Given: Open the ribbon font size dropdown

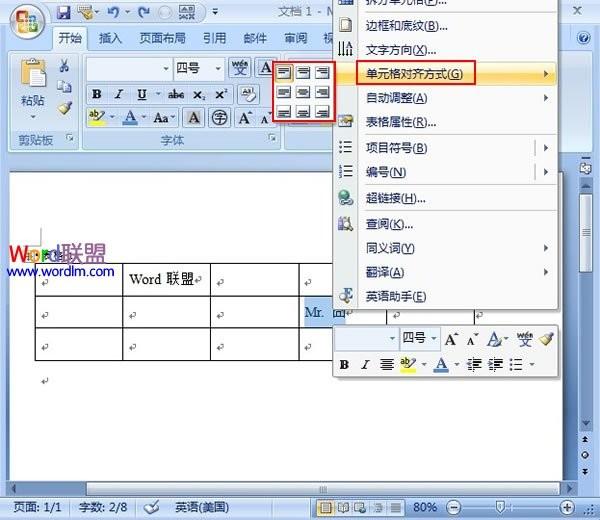Looking at the screenshot, I should [x=218, y=68].
